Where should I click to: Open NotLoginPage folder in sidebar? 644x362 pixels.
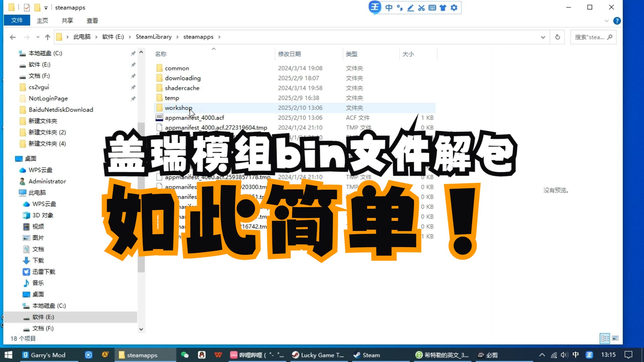pyautogui.click(x=48, y=99)
